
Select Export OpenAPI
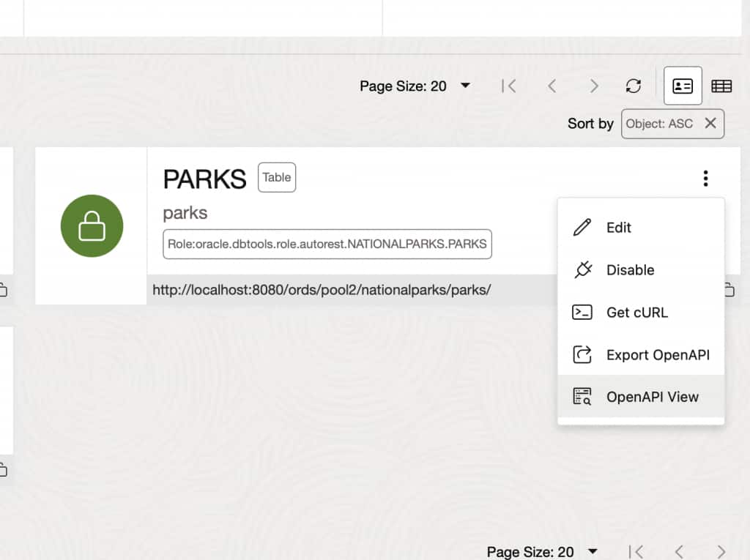658,354
